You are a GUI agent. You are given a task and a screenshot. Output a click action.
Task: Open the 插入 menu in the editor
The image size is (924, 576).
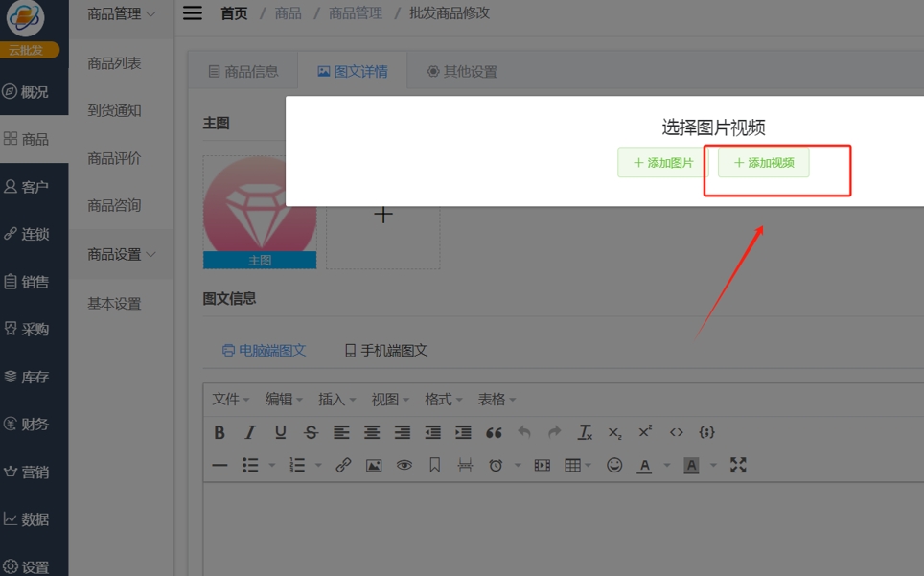tap(331, 399)
